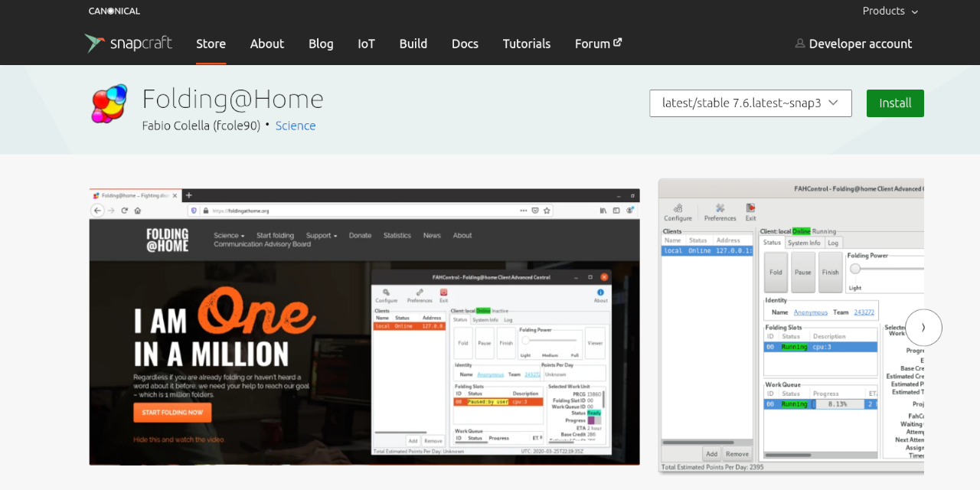Image resolution: width=980 pixels, height=490 pixels.
Task: Open the 'I am One in a Million' screenshot
Action: coord(364,327)
